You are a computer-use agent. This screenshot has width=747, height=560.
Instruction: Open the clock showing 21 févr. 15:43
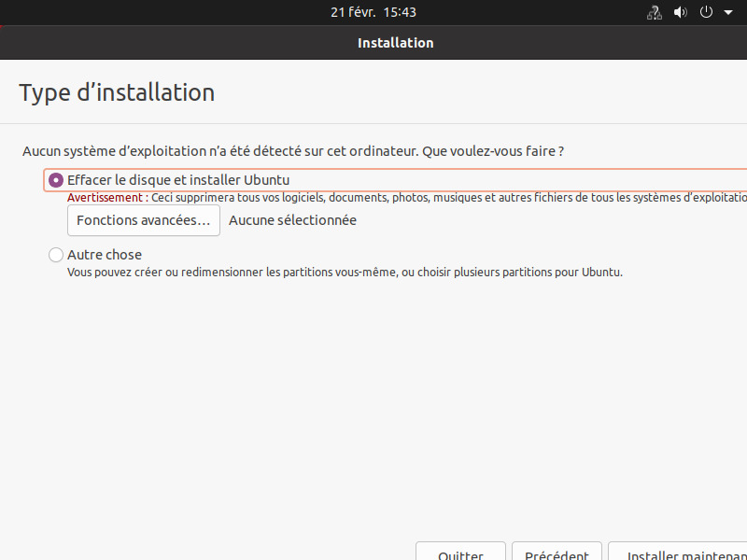[x=373, y=12]
